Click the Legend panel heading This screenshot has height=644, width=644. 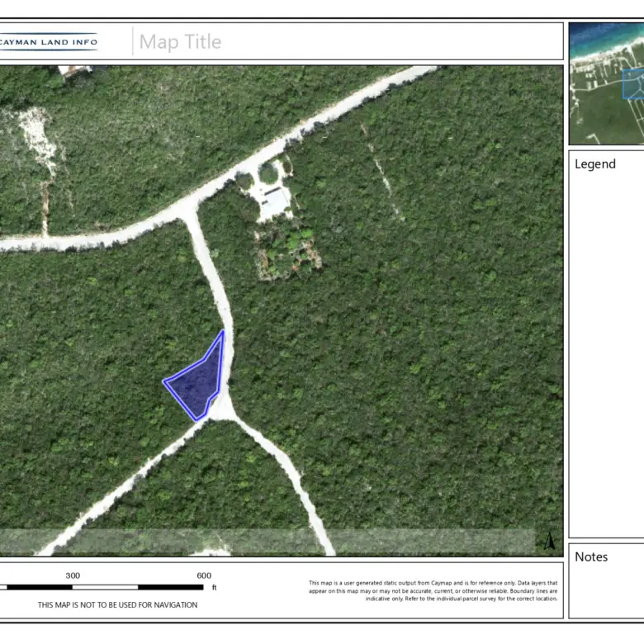click(595, 164)
